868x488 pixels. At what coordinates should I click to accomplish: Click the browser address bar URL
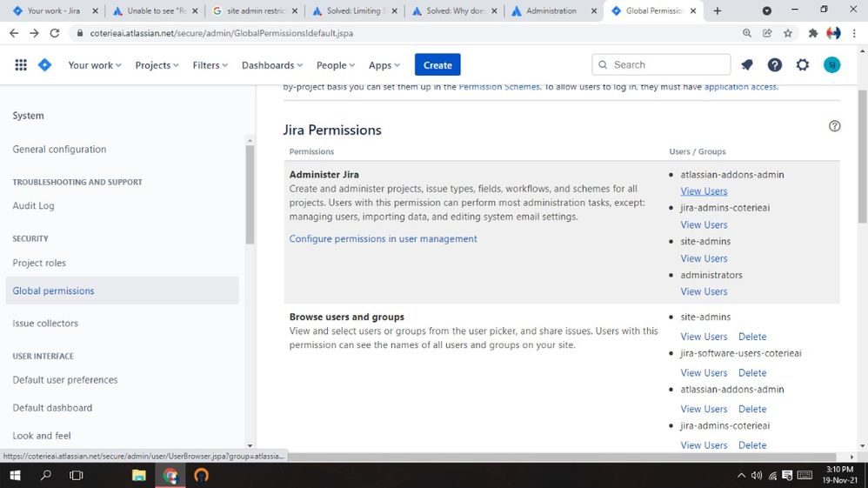coord(222,33)
